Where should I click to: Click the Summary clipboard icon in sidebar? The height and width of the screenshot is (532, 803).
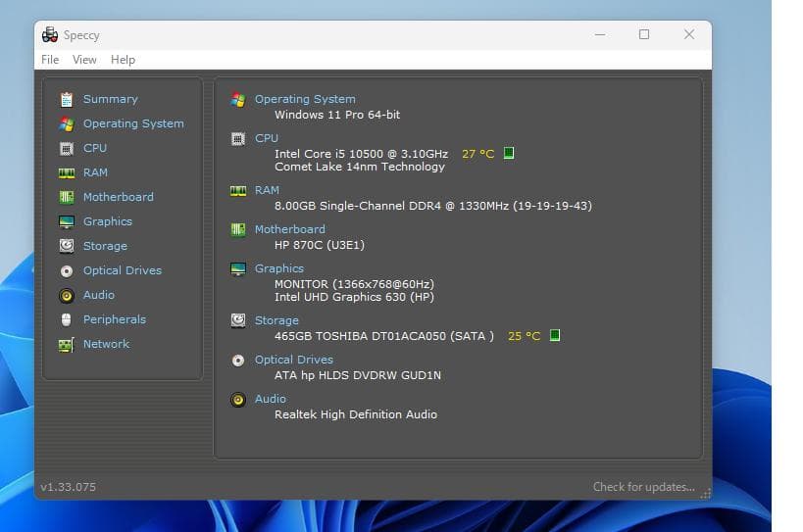point(67,99)
